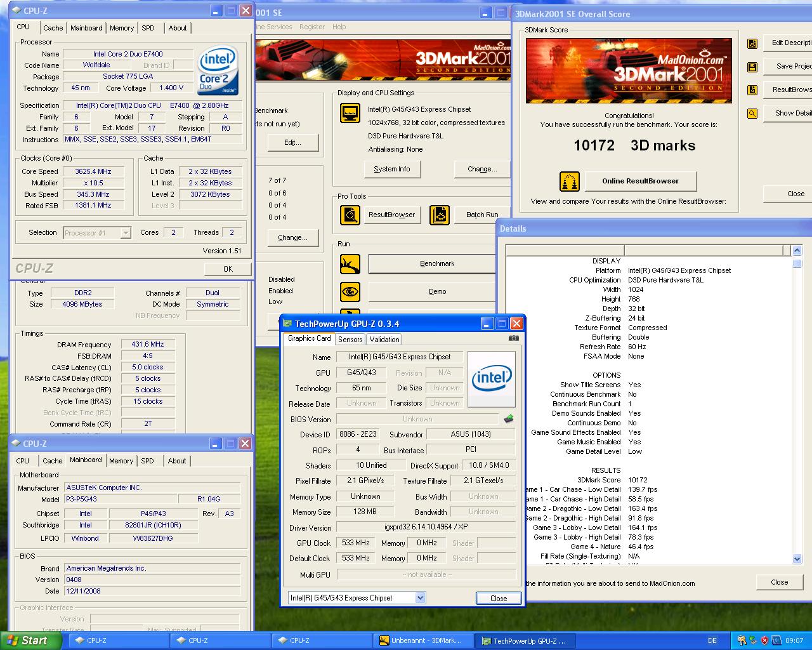
Task: Open the Help menu in 3DMark2001
Action: click(x=339, y=27)
